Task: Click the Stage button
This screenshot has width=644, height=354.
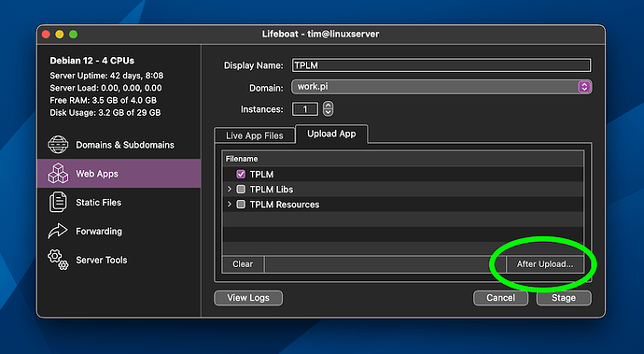Action: 564,298
